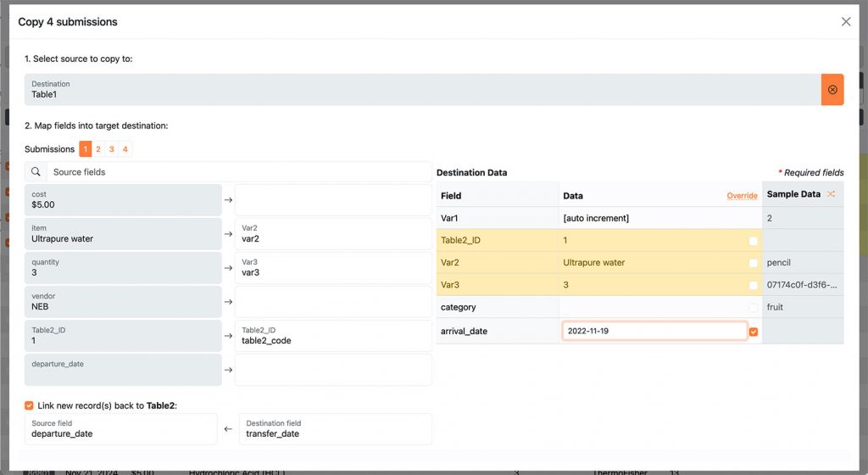The image size is (868, 475).
Task: Toggle the Link new record(s) back checkbox
Action: click(x=30, y=405)
